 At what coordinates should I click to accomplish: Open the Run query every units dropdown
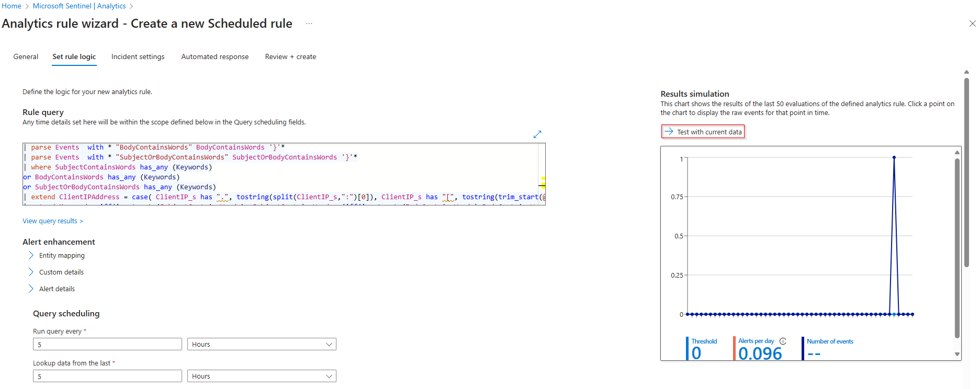262,345
